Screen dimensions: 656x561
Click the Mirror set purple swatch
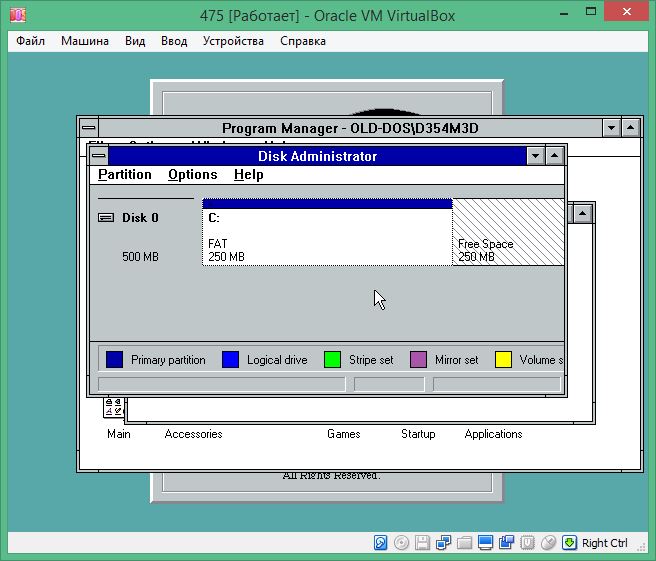418,360
